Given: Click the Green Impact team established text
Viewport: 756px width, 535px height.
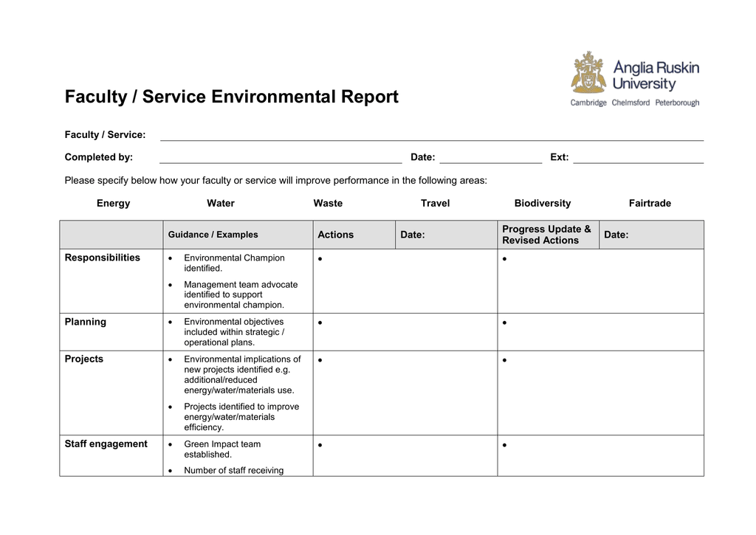Looking at the screenshot, I should tap(222, 449).
